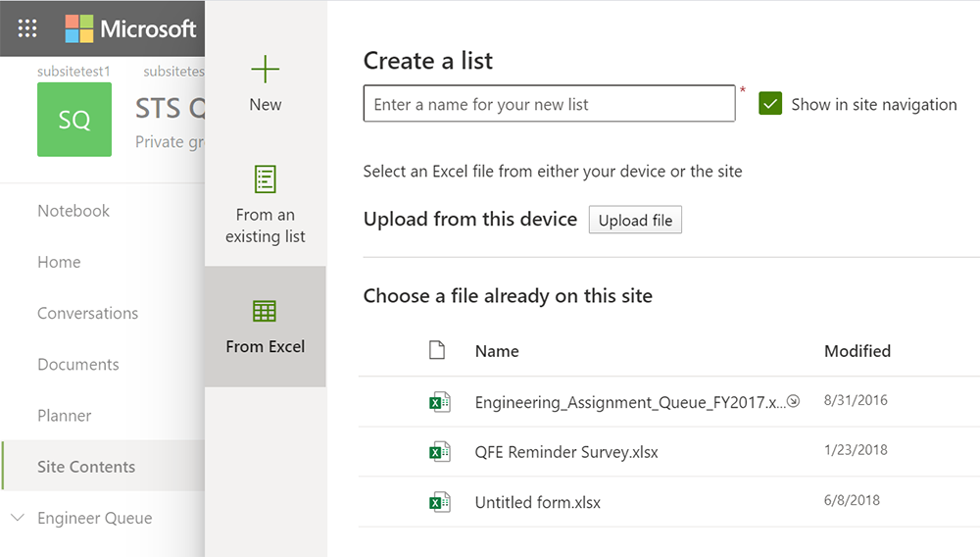Collapse the Engineer Queue navigation section

coord(18,518)
